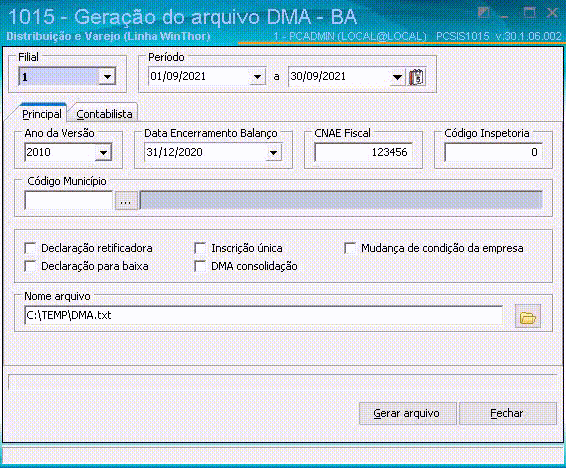Click the título bar restore icon
The width and height of the screenshot is (566, 468).
tap(483, 13)
